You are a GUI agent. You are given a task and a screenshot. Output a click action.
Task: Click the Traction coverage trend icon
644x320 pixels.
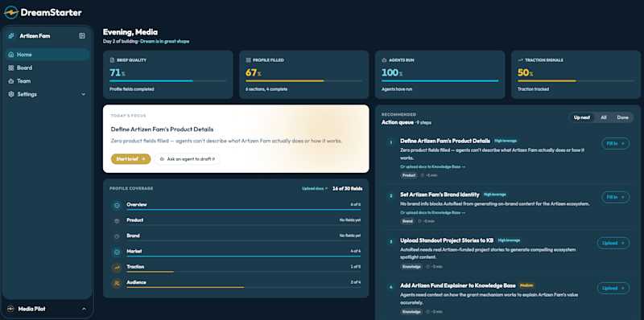tap(117, 268)
